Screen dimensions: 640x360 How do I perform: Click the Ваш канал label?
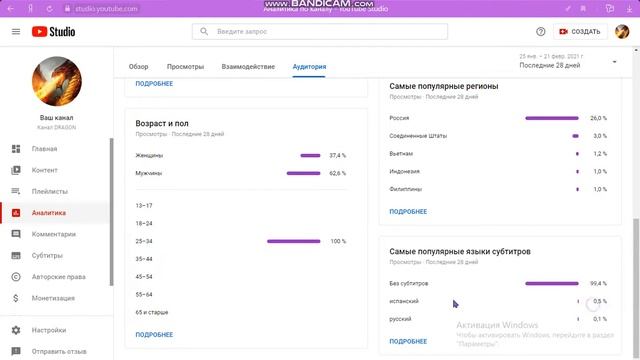57,118
